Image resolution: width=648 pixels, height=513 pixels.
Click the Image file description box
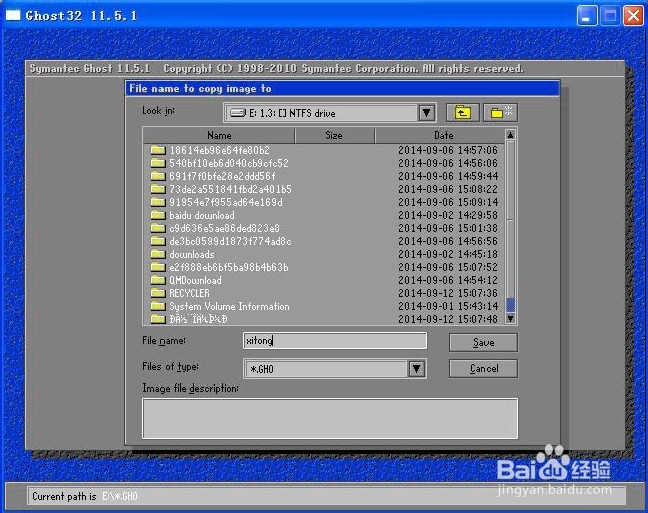330,418
